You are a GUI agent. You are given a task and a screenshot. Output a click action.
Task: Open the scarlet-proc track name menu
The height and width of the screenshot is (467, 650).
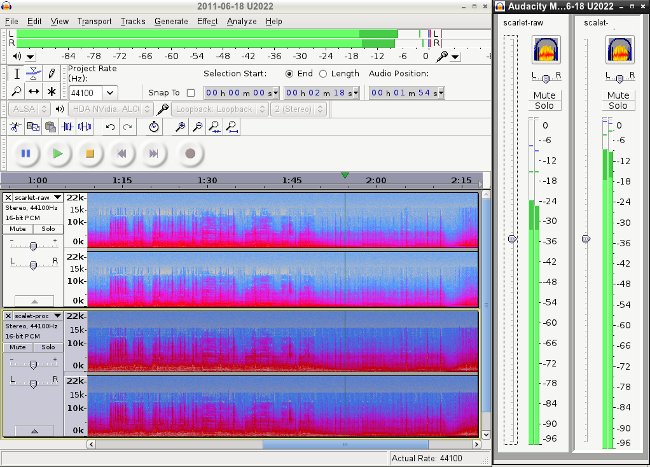pyautogui.click(x=37, y=316)
